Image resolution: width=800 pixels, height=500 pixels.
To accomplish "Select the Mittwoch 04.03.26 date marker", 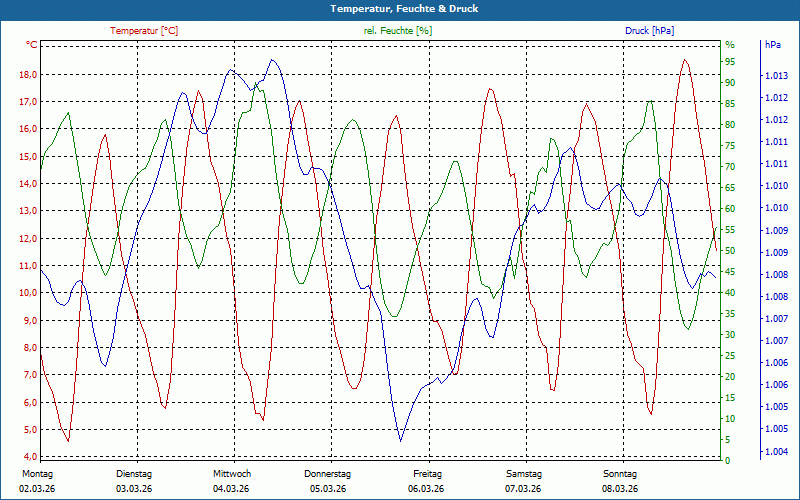I will coord(231,481).
